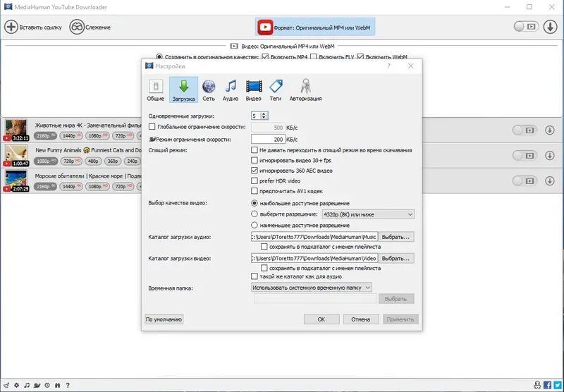Click the audio download folder path field
This screenshot has width=564, height=392.
314,237
